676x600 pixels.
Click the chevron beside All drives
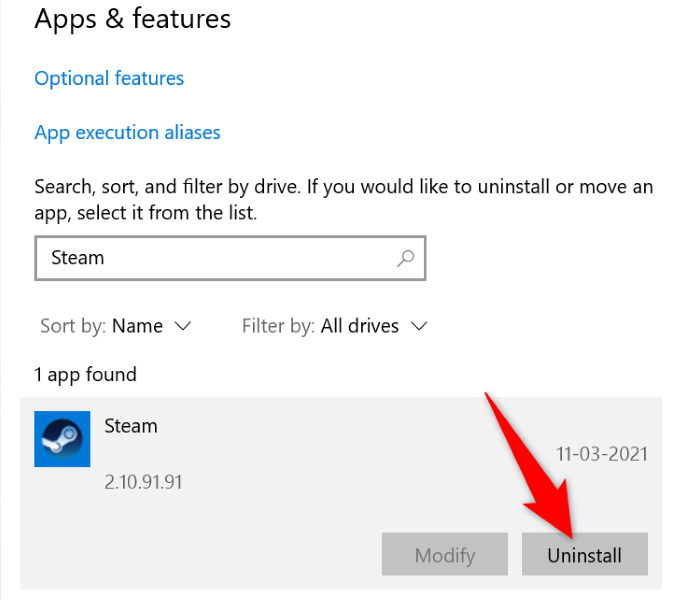click(x=419, y=326)
